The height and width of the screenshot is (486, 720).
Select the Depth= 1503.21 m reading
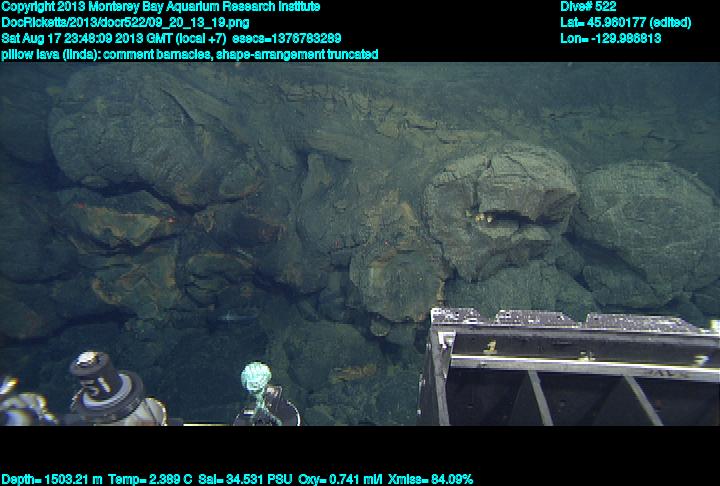[51, 479]
